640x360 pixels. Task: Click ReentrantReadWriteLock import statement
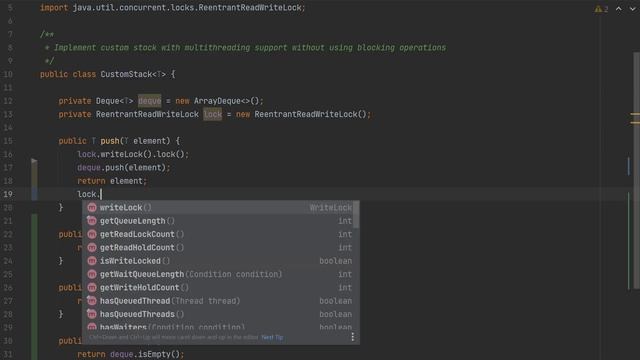click(x=173, y=8)
